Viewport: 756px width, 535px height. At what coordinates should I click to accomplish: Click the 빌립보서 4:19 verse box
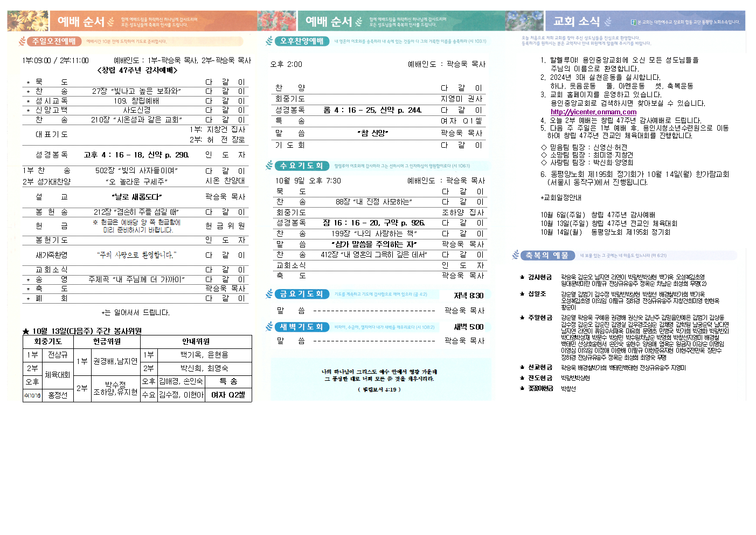coord(380,380)
